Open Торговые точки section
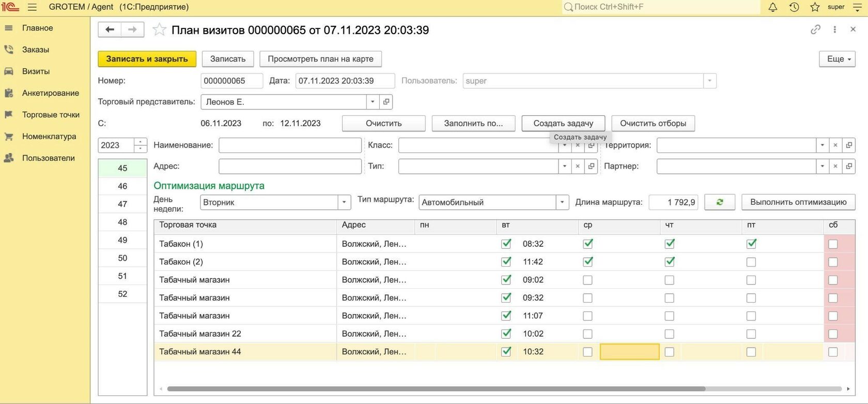868x404 pixels. (x=51, y=115)
